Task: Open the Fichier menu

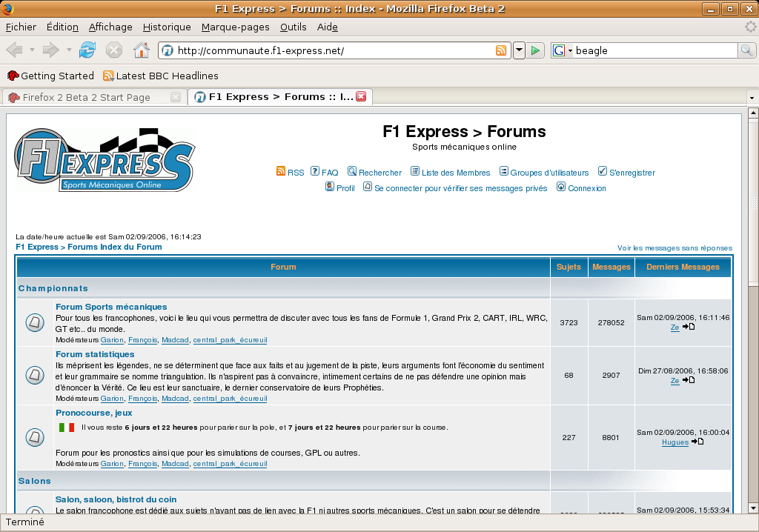Action: 21,27
